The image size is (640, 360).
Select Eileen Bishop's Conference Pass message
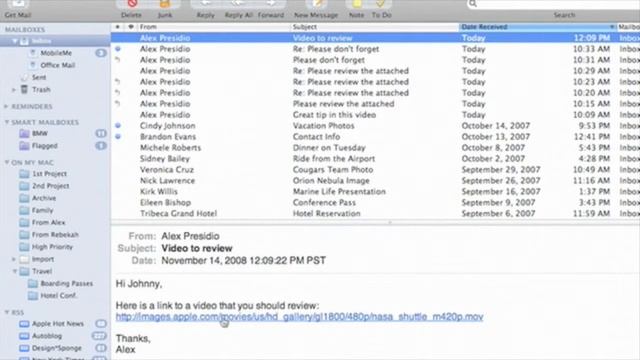point(376,203)
